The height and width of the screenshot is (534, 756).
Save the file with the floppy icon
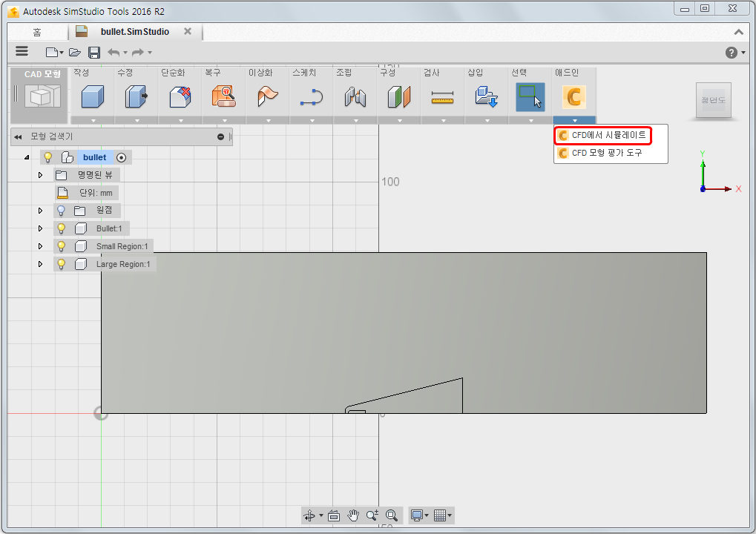[94, 52]
